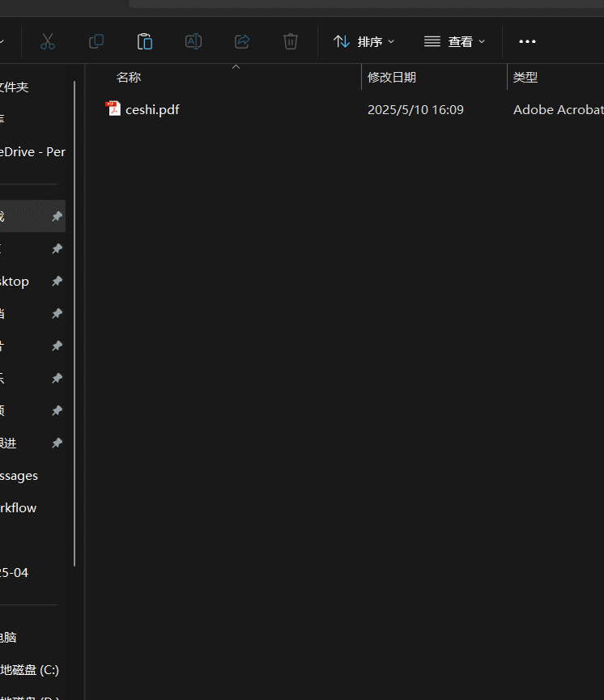Screen dimensions: 604x700
Task: Click the Delete trash can icon
Action: click(x=291, y=41)
